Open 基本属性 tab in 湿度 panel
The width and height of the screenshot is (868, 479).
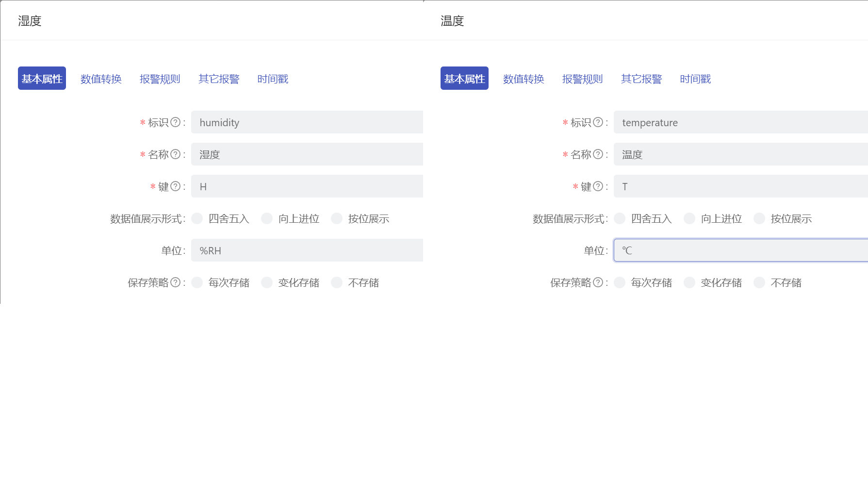pyautogui.click(x=42, y=78)
